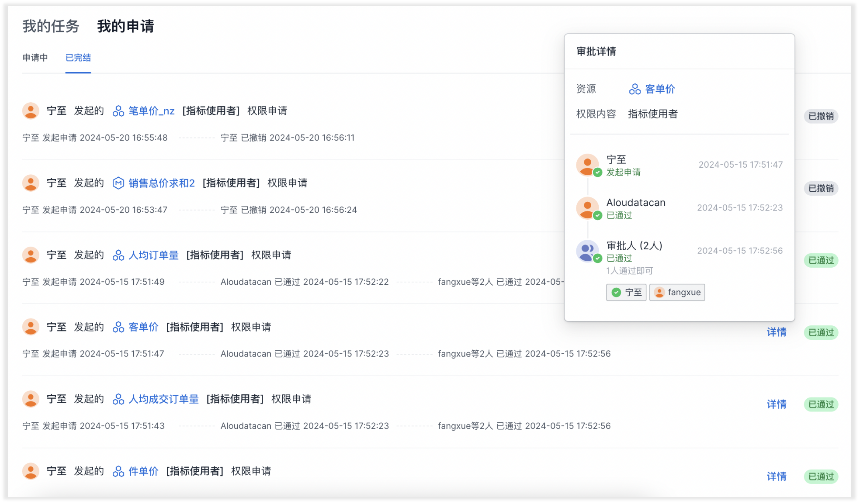Click 宁至 avatar in first request row
Viewport: 860px width, 504px height.
31,111
